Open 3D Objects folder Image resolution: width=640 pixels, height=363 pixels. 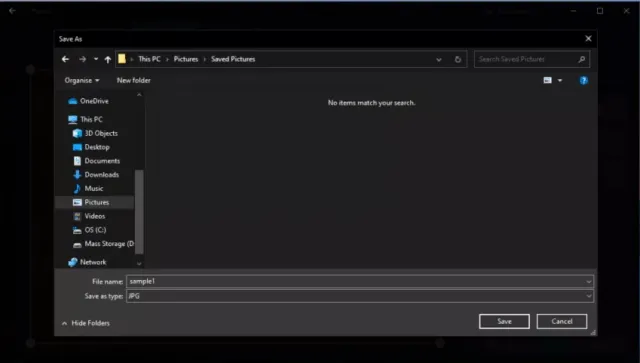(x=101, y=133)
